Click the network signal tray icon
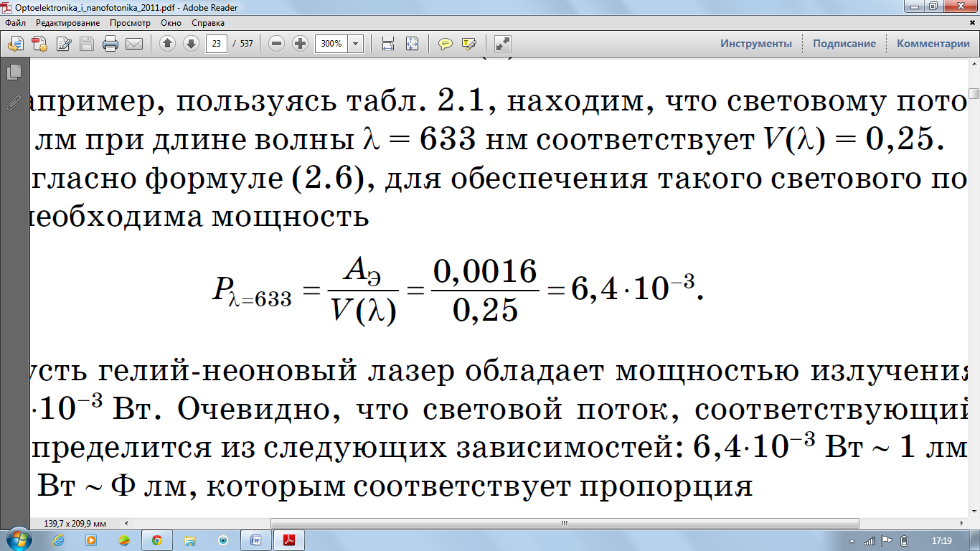Screen dimensions: 980x551 870,541
